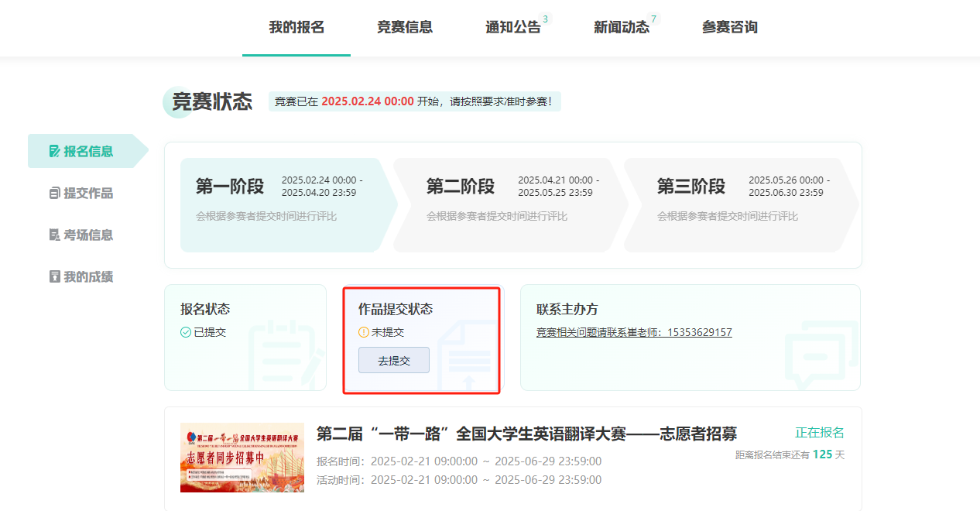The width and height of the screenshot is (980, 511).
Task: Click the notification badge on 通知公告
Action: click(x=545, y=19)
